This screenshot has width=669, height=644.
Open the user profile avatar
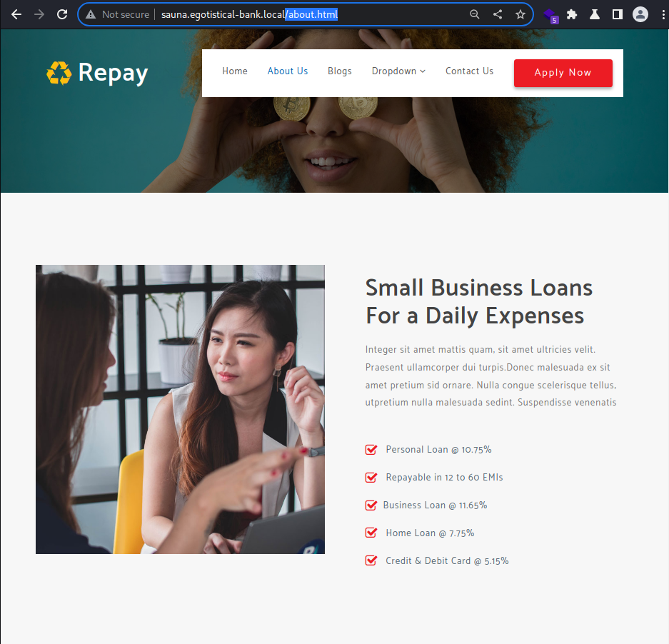640,14
